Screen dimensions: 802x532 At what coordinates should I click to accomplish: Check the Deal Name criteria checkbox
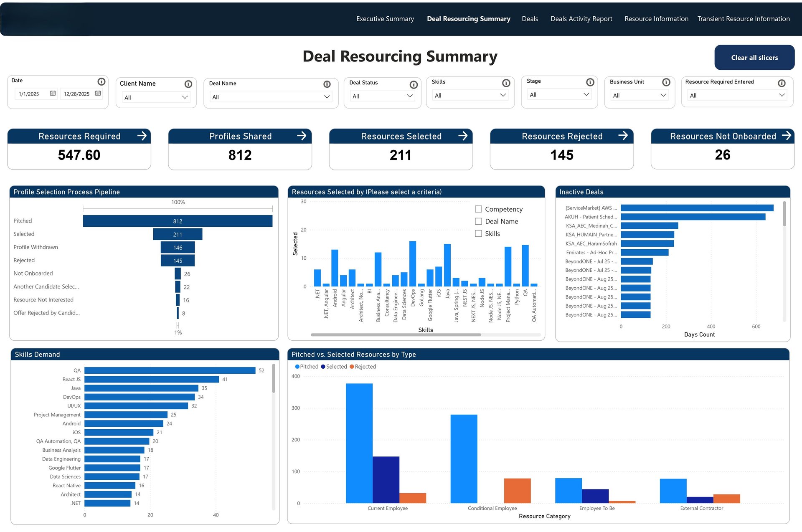[478, 221]
